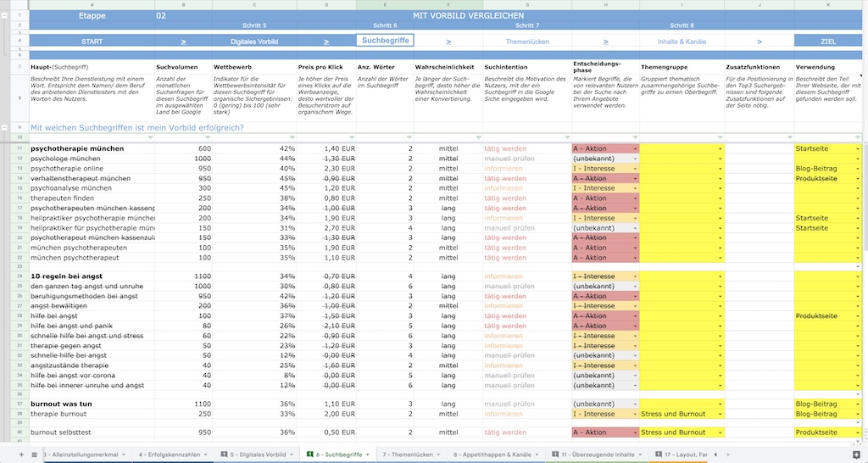This screenshot has height=463, width=868.
Task: Click the ZIEL navigation button
Action: click(828, 42)
